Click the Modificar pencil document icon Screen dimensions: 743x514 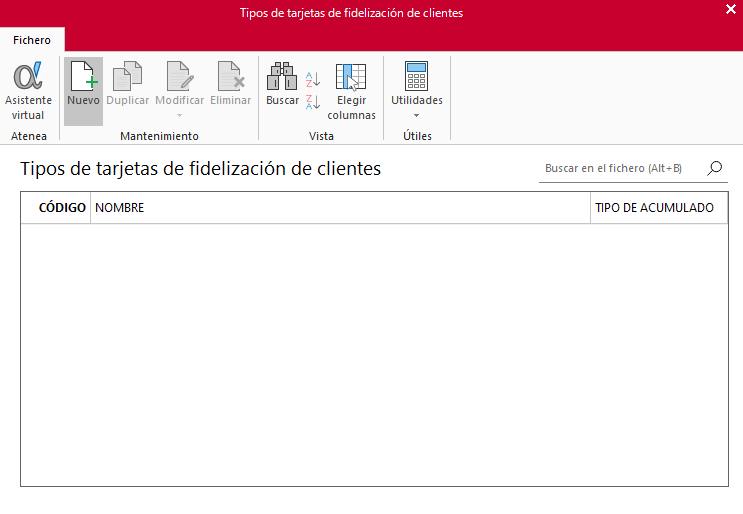(180, 76)
